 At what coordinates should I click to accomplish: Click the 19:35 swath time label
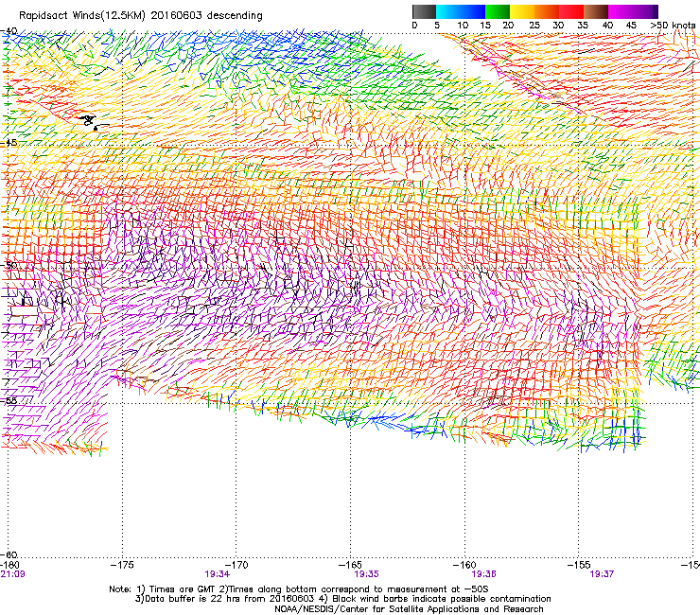coord(366,574)
